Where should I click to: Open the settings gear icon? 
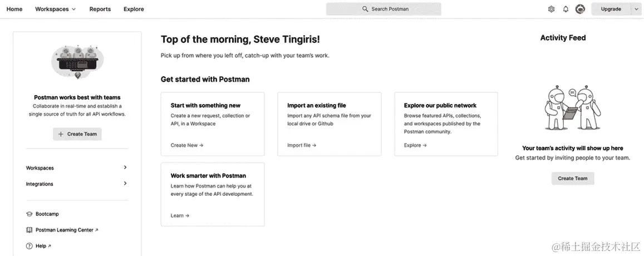click(x=551, y=9)
